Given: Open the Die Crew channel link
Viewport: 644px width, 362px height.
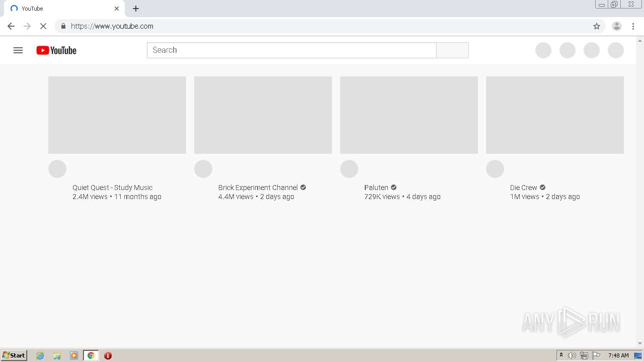Looking at the screenshot, I should tap(524, 188).
